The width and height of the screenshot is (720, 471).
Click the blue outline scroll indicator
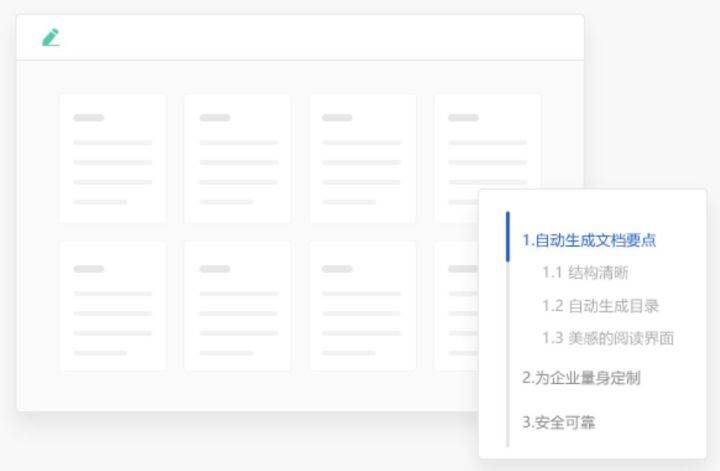[507, 237]
